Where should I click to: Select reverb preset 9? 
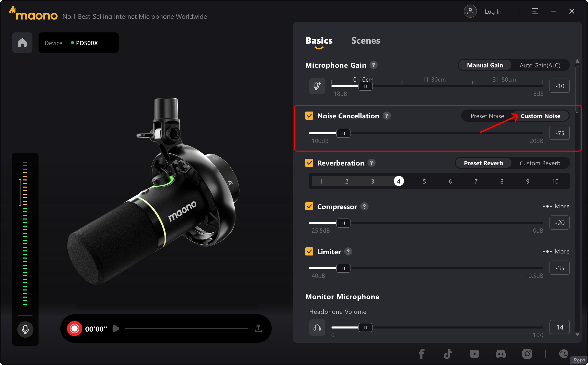[528, 181]
